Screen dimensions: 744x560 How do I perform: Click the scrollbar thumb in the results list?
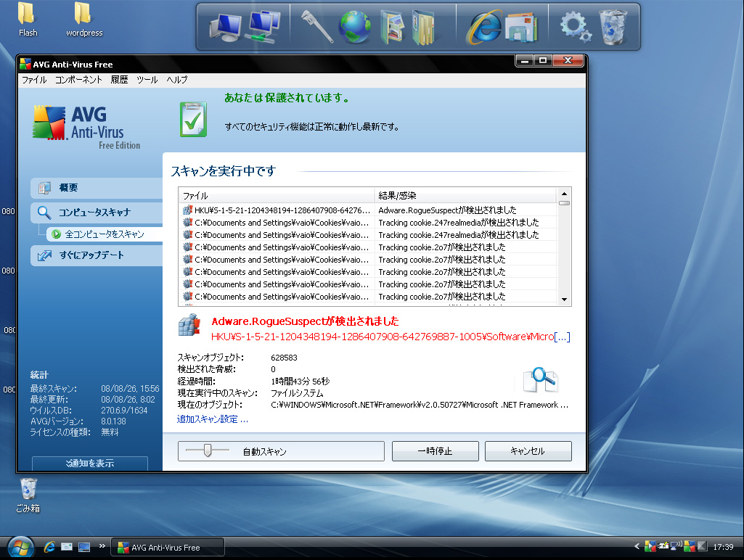(564, 203)
